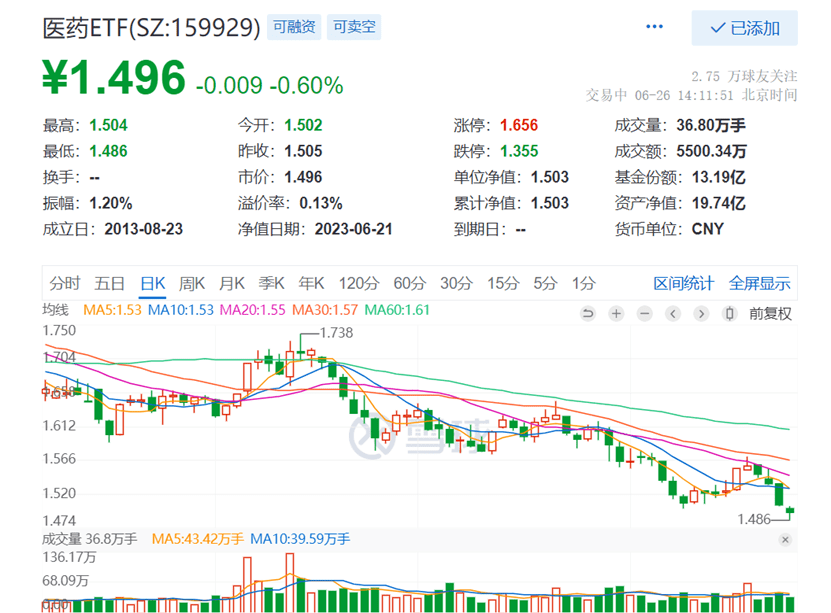Screen dimensions: 831x613
Task: Click the undo/reset chart icon
Action: [x=588, y=314]
